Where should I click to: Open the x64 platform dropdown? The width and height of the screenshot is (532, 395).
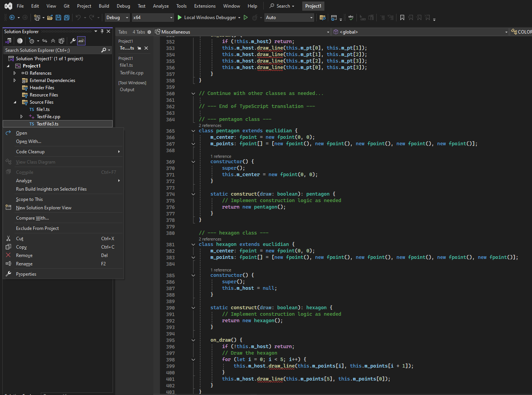point(153,18)
